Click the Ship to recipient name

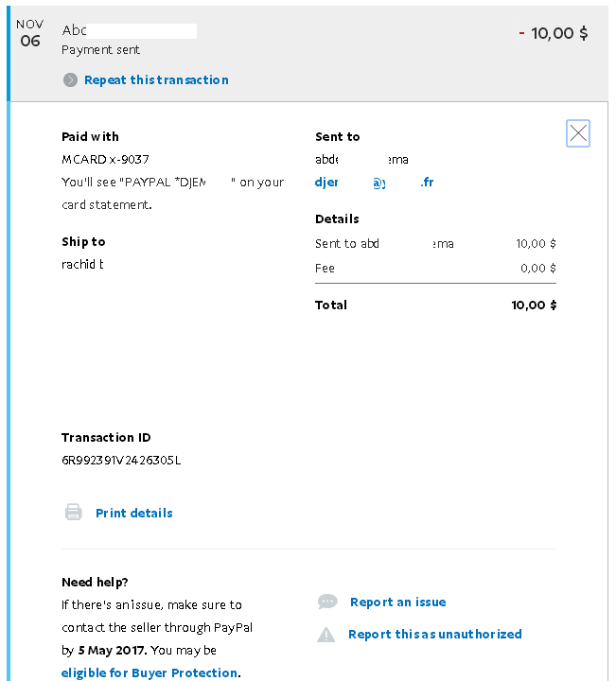click(x=82, y=264)
